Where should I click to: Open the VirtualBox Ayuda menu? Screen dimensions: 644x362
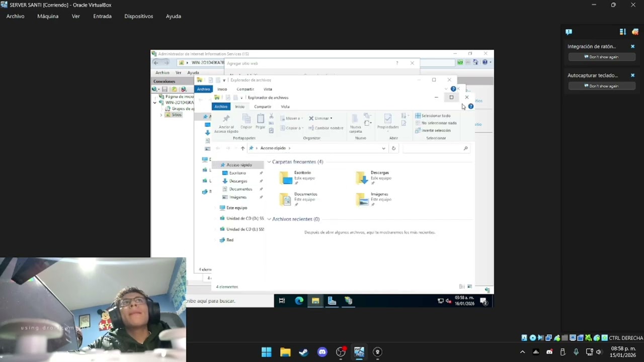[173, 16]
